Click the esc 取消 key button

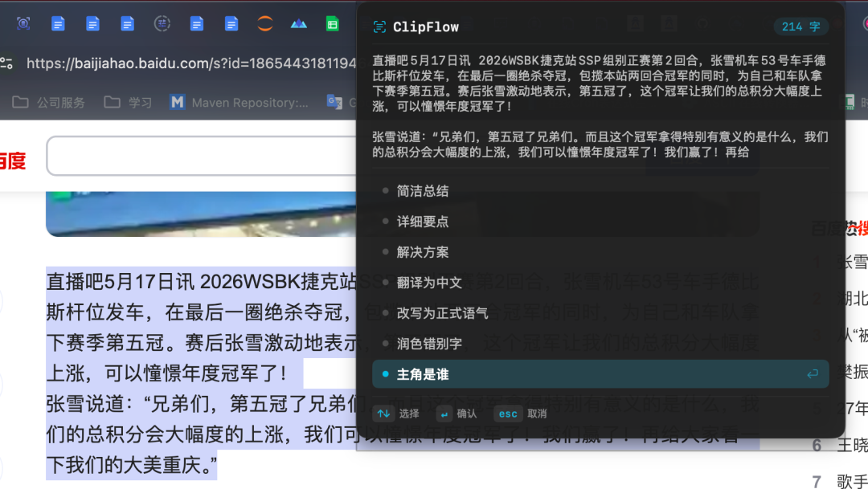pyautogui.click(x=508, y=414)
